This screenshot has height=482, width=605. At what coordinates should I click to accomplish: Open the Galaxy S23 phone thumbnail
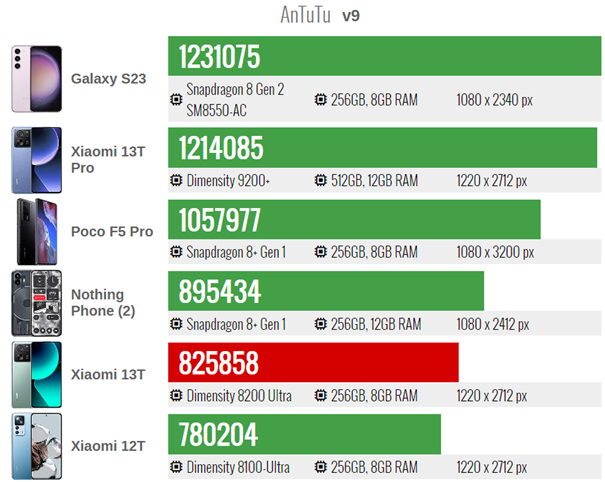click(x=37, y=79)
